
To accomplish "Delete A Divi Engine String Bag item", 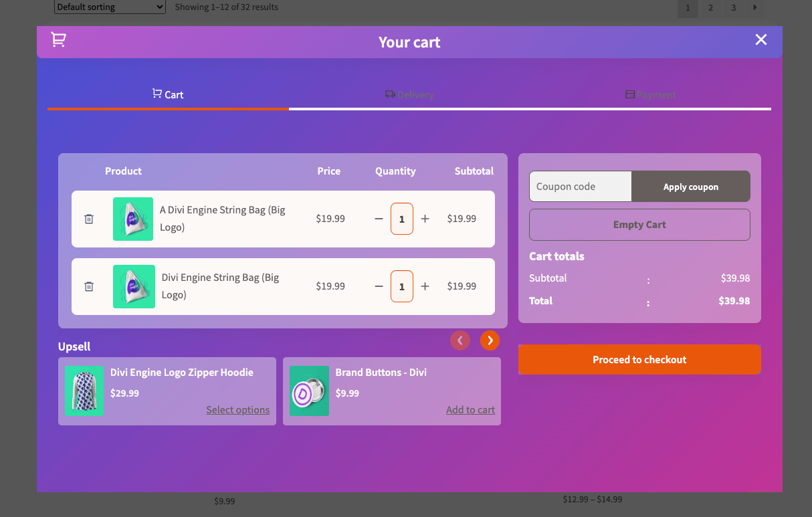I will click(x=89, y=219).
